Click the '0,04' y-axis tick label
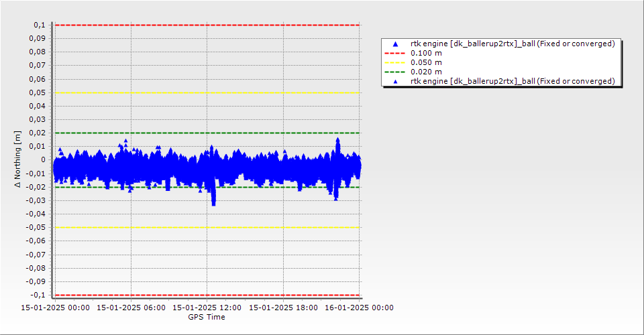 [38, 107]
